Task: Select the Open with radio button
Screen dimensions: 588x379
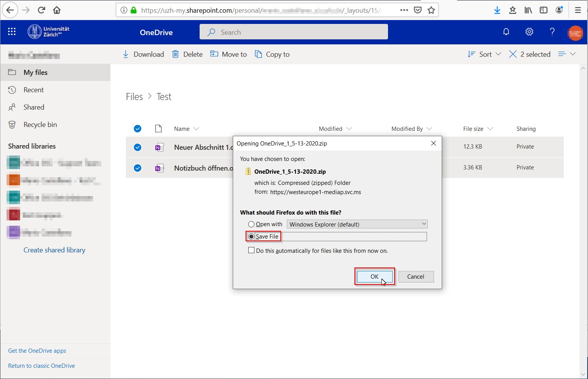Action: coord(251,224)
